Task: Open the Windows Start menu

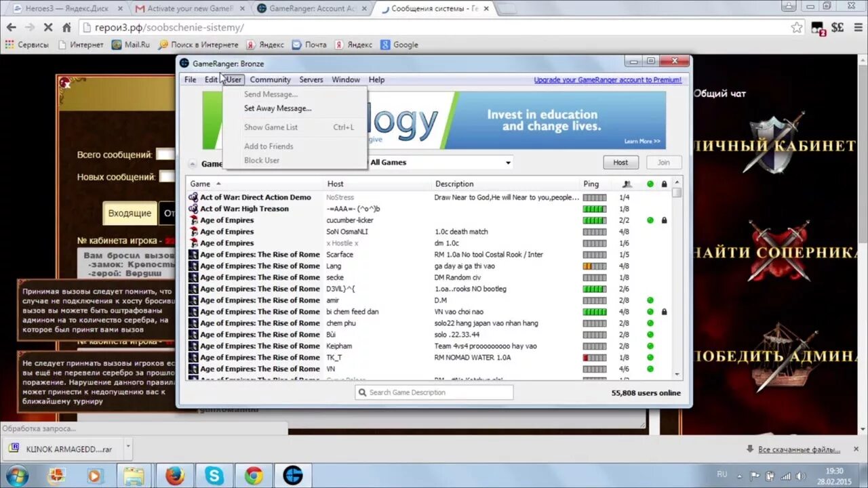Action: pos(18,475)
